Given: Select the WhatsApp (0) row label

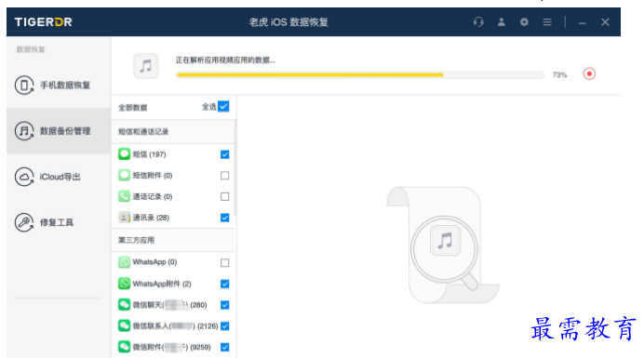Looking at the screenshot, I should click(x=154, y=262).
